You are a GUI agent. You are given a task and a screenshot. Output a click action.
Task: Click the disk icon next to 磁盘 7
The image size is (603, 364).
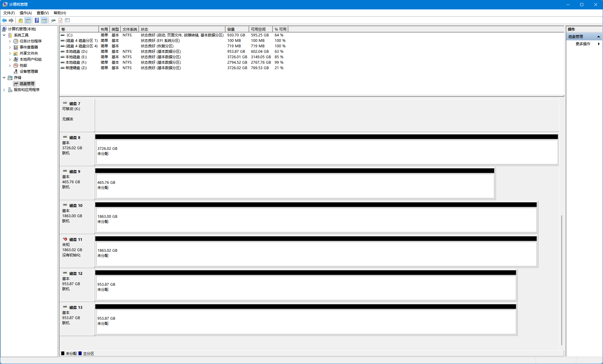65,103
